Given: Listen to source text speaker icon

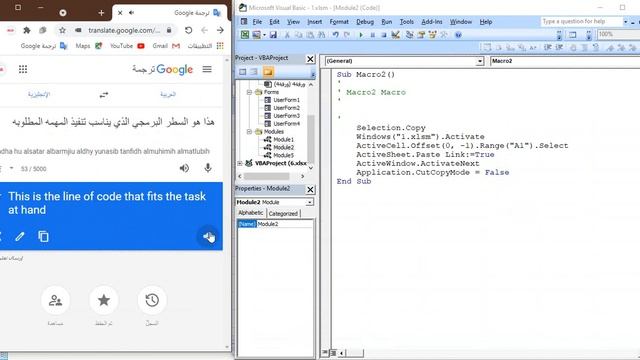Looking at the screenshot, I should pos(184,168).
